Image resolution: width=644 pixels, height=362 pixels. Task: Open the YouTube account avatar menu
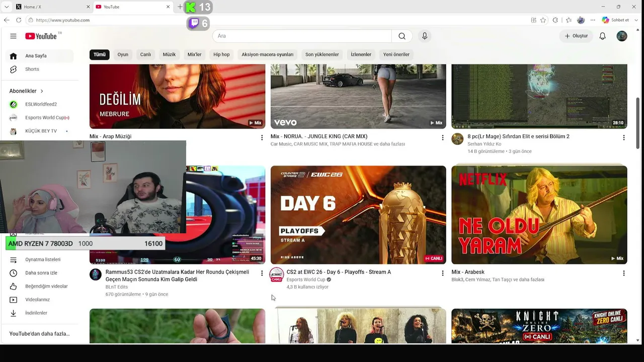tap(622, 36)
